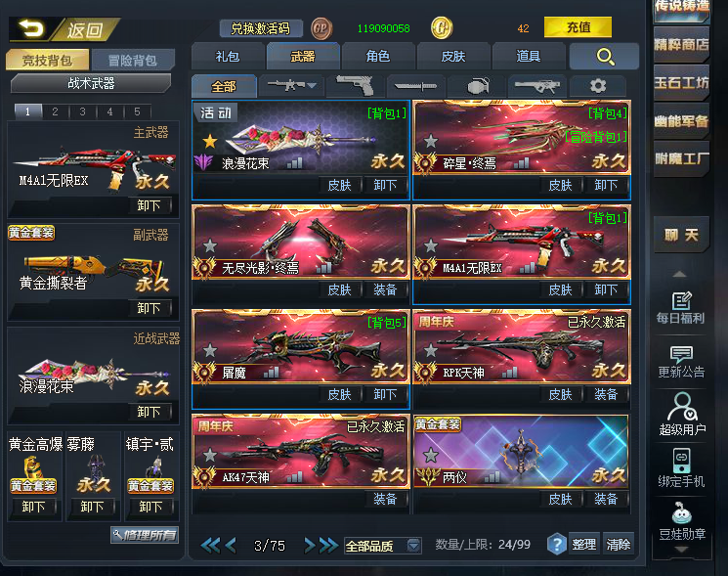Click the 修理所有 repair all button
The width and height of the screenshot is (728, 576).
pos(145,535)
